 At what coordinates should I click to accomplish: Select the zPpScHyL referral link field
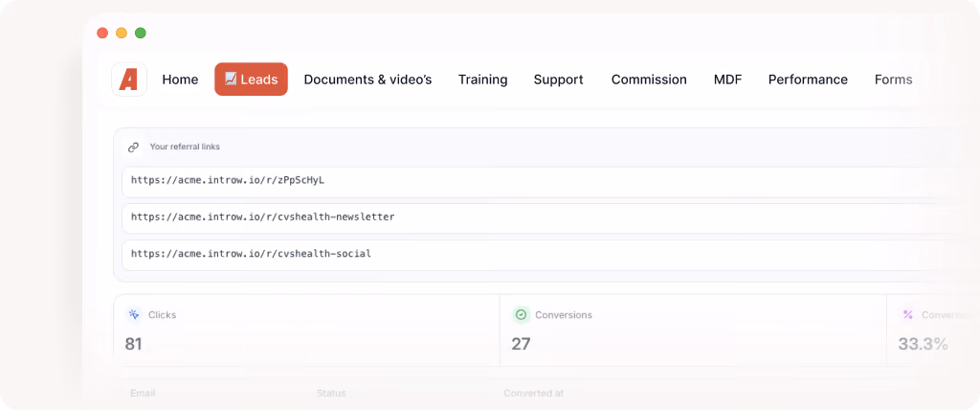pos(550,182)
